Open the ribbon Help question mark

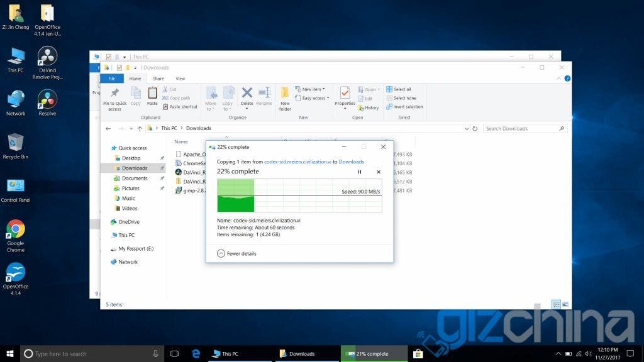pos(567,79)
